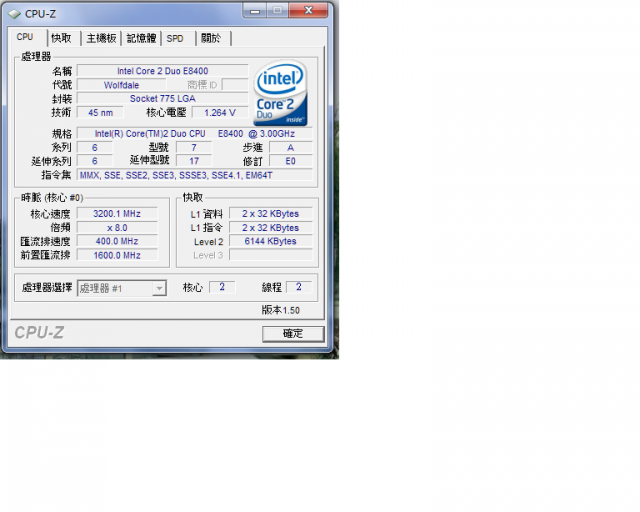The height and width of the screenshot is (512, 640).
Task: Go to the SPD tab
Action: coord(176,38)
